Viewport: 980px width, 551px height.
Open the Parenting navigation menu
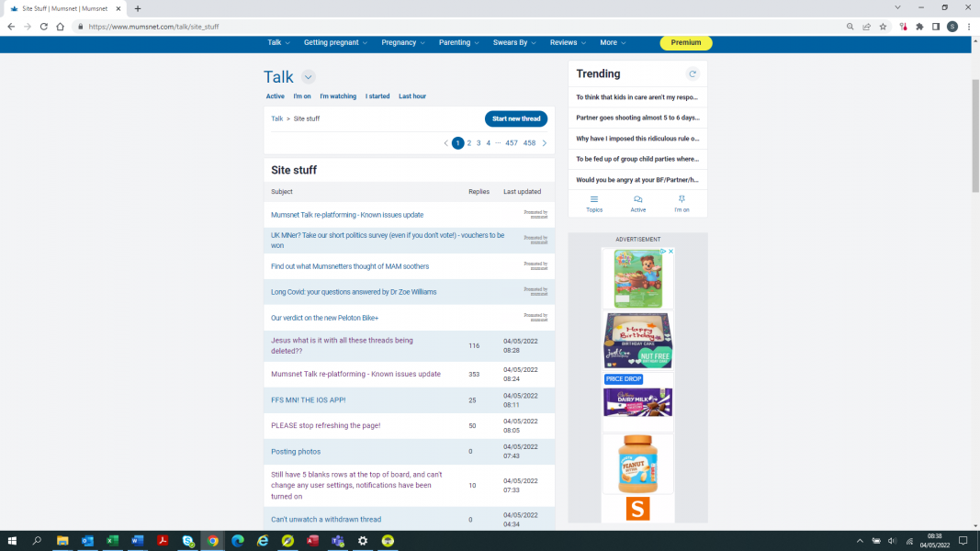459,42
